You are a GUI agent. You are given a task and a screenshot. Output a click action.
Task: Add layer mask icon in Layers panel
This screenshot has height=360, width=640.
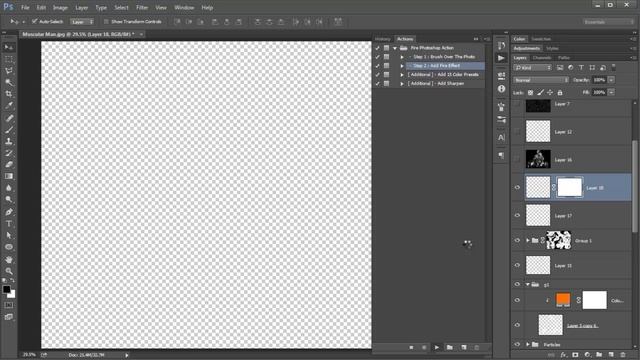(575, 355)
